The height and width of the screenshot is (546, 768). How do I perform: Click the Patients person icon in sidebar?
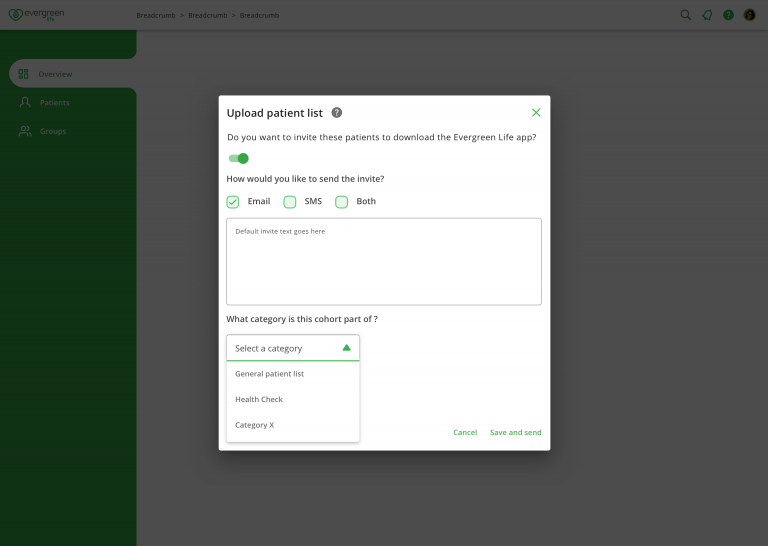click(x=25, y=103)
